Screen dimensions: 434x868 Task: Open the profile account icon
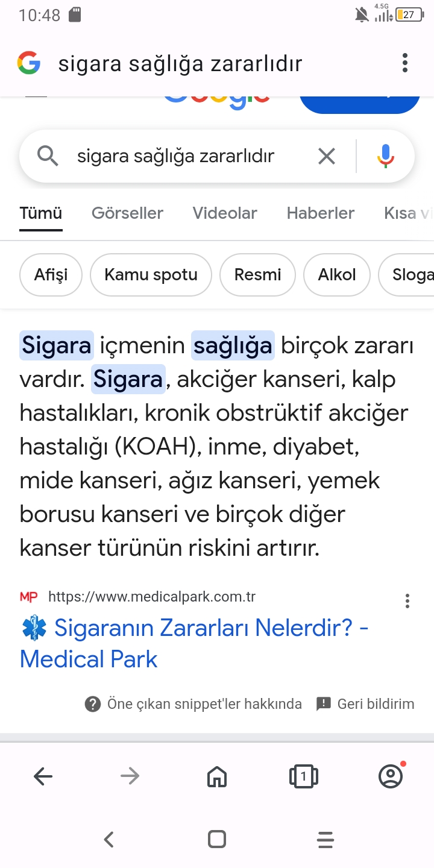point(392,776)
